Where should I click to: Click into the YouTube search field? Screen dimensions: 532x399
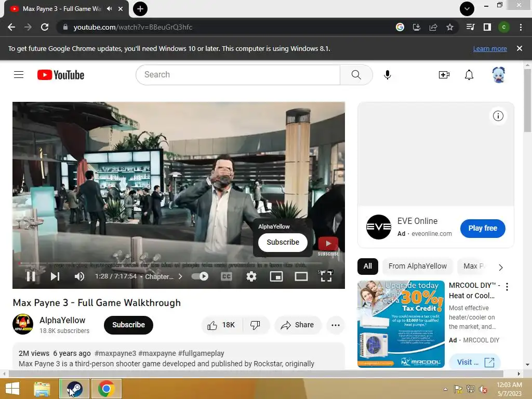click(x=238, y=75)
